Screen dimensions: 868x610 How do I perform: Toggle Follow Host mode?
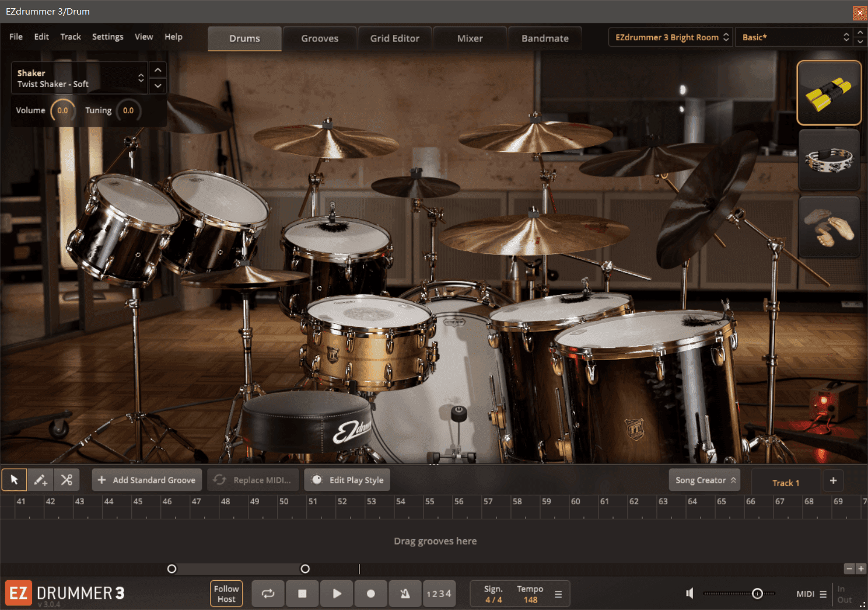226,594
